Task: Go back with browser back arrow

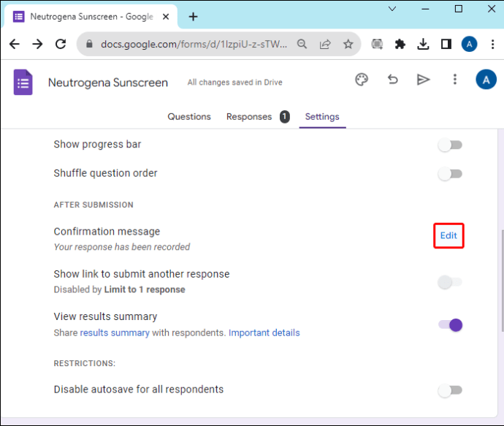Action: click(15, 44)
